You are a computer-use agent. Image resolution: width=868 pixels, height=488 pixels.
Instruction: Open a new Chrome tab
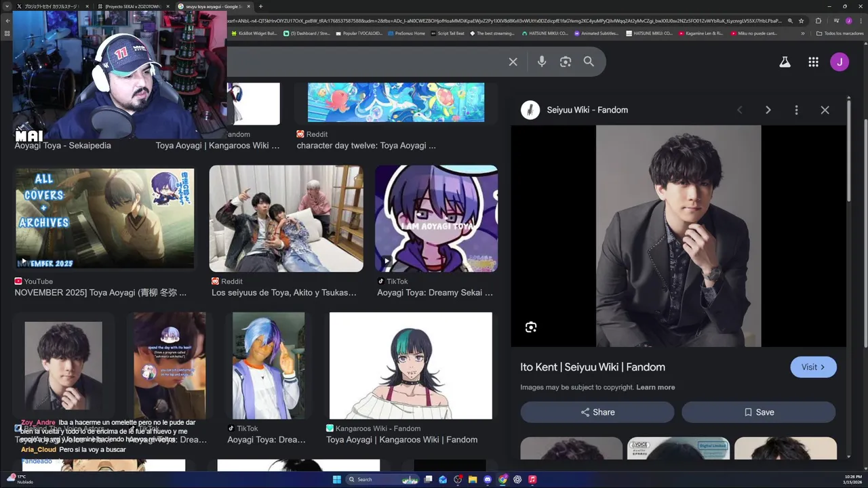tap(260, 6)
